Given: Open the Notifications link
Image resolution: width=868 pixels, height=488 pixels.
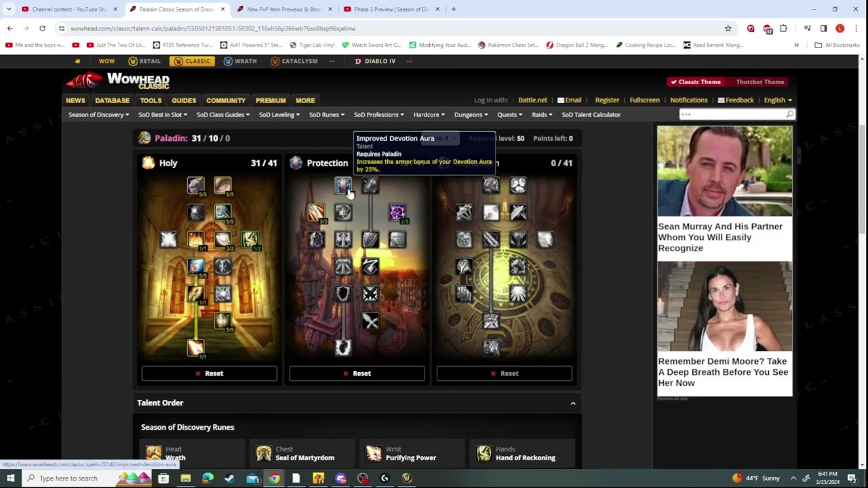Looking at the screenshot, I should coord(688,100).
